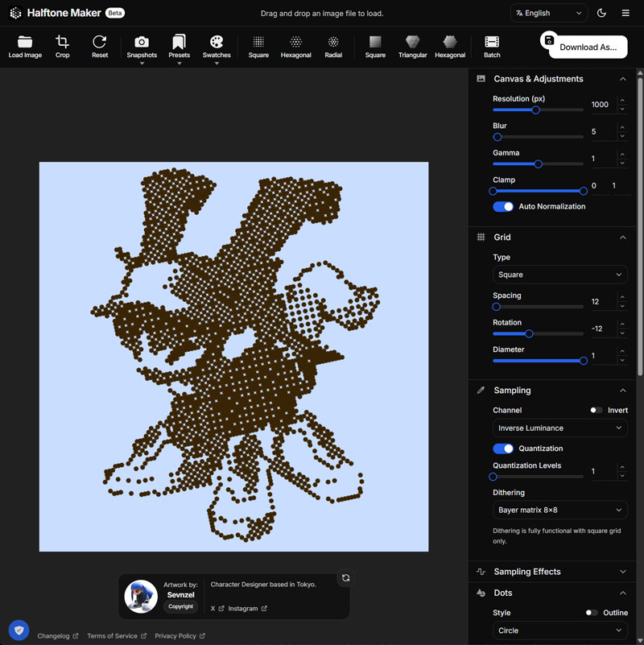Open the hamburger menu
The height and width of the screenshot is (645, 644).
coord(625,13)
